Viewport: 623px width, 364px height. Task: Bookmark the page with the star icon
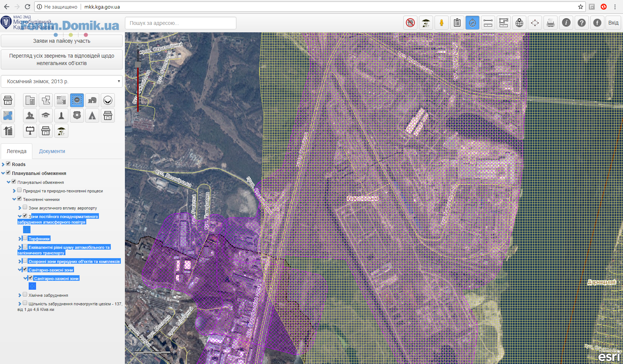tap(581, 7)
